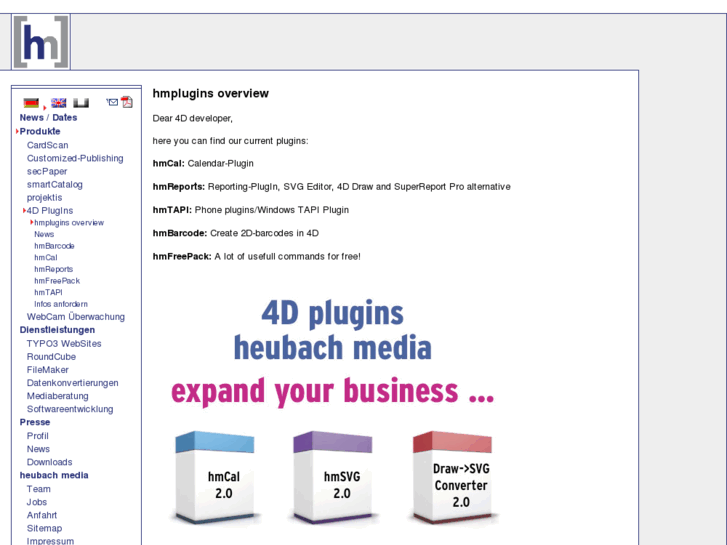Select 4D PlugIns in the sidebar
The image size is (727, 545).
click(50, 211)
